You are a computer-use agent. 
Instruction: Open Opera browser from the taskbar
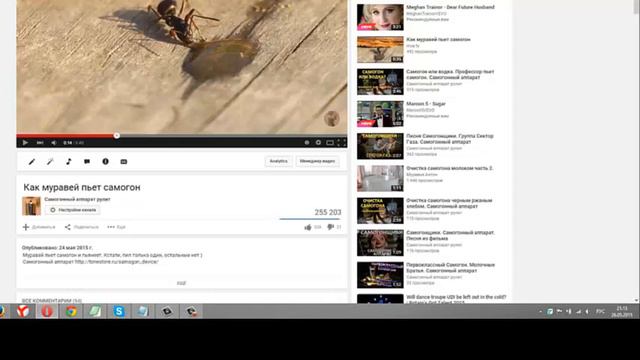point(47,311)
